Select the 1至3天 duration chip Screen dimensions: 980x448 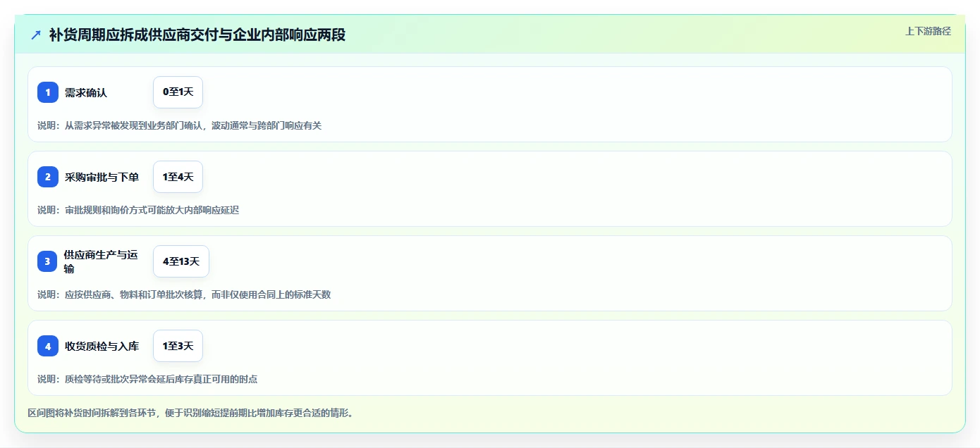(178, 346)
